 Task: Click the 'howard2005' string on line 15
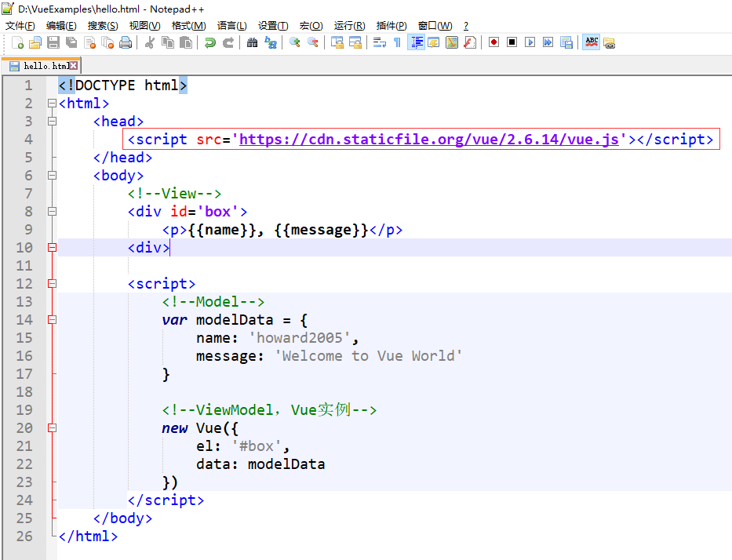(299, 338)
